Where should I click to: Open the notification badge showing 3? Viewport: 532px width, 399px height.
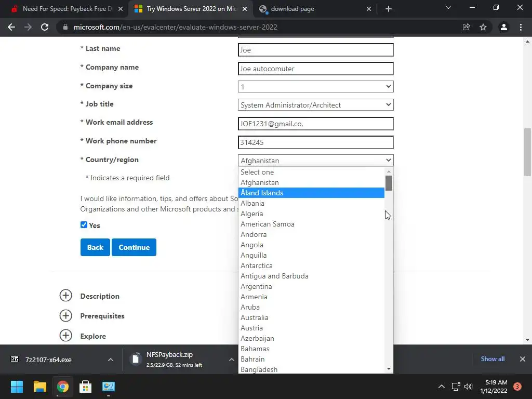517,387
